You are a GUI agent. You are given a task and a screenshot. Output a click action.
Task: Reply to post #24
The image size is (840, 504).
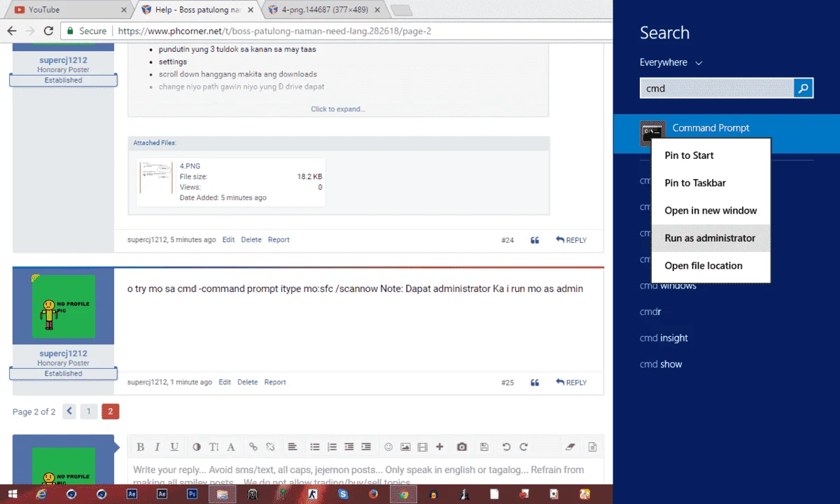571,240
